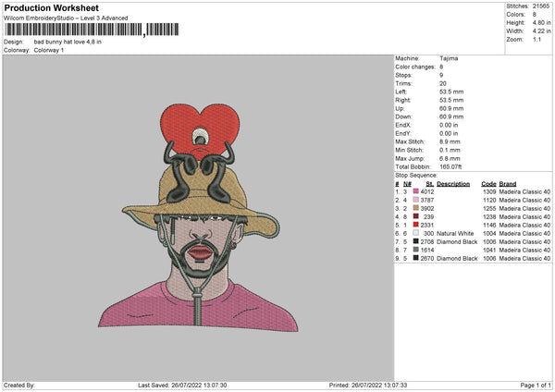555x392 pixels.
Task: Click the Min Stitch value '0.1 mm'
Action: coord(450,150)
